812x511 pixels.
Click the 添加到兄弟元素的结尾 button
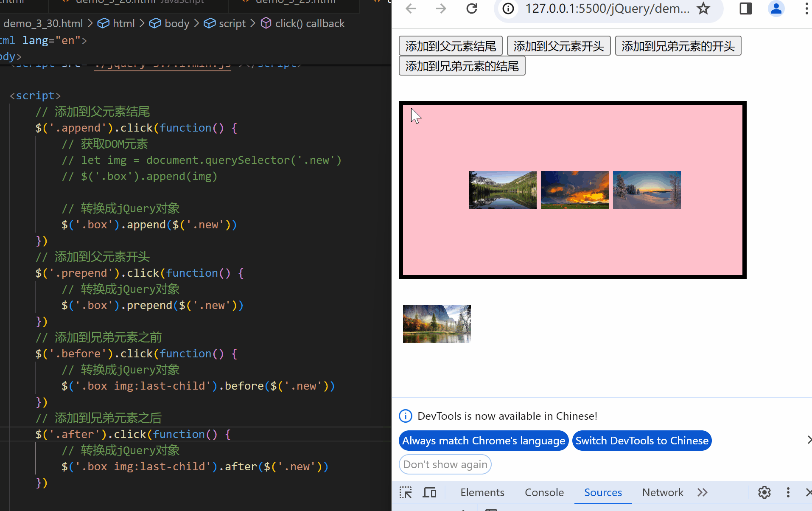tap(462, 66)
